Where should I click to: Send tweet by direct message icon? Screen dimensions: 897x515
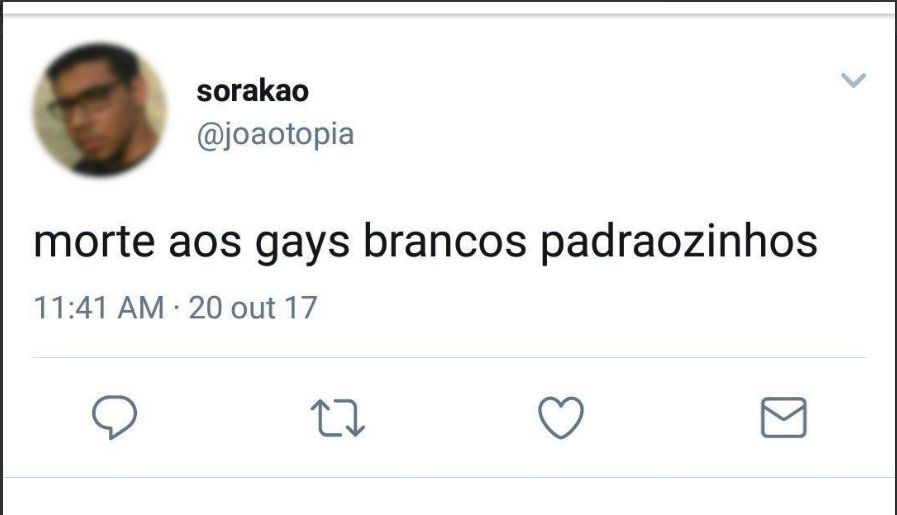point(784,418)
